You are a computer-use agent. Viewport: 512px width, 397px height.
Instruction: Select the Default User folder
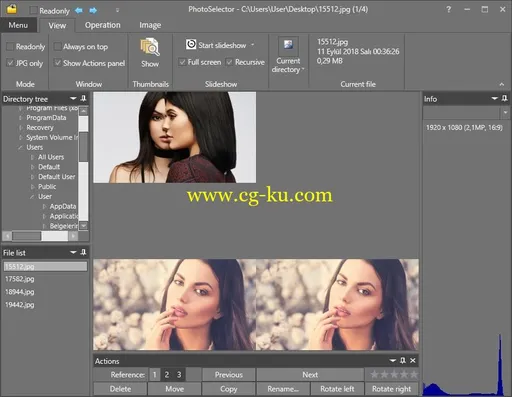point(56,177)
